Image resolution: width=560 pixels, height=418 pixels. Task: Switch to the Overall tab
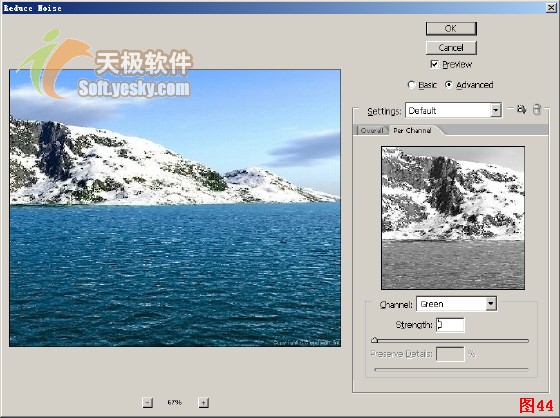371,130
